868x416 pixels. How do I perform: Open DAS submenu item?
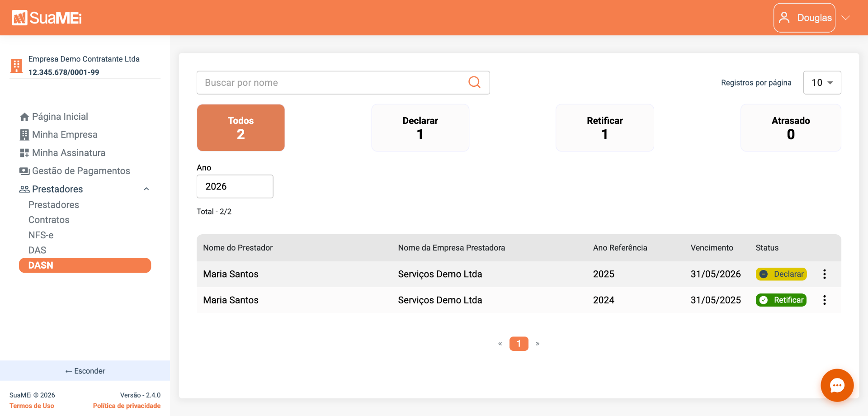click(x=37, y=250)
